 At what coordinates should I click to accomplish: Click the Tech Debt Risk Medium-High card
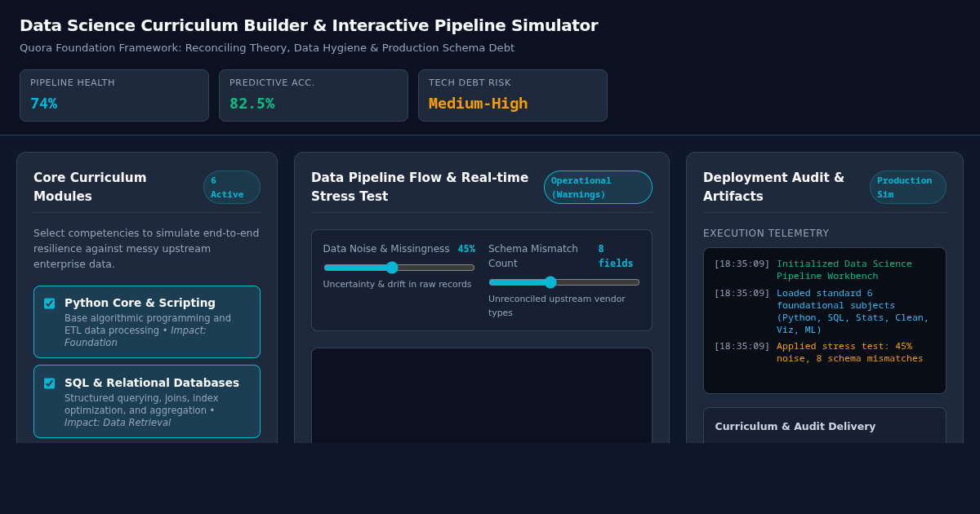pyautogui.click(x=513, y=95)
